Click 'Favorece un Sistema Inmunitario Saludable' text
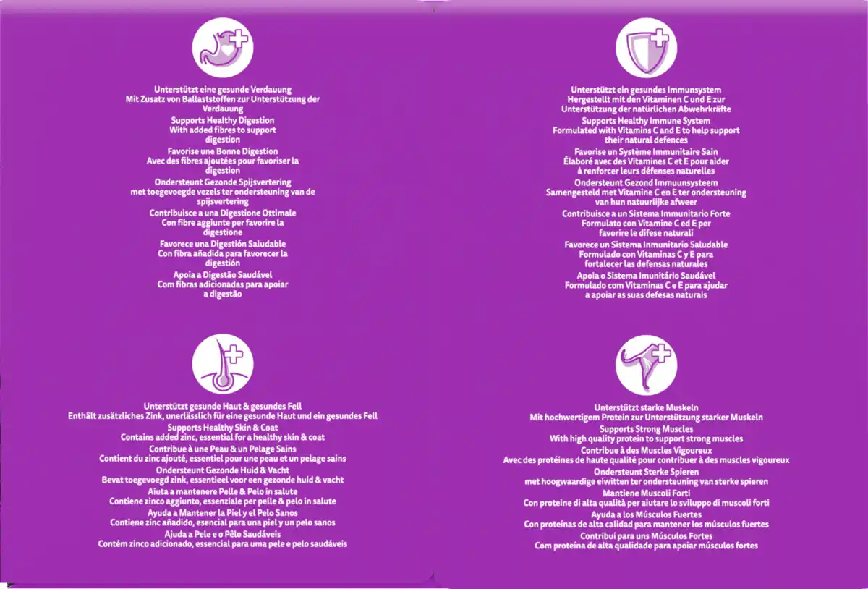Image resolution: width=868 pixels, height=589 pixels. point(646,245)
